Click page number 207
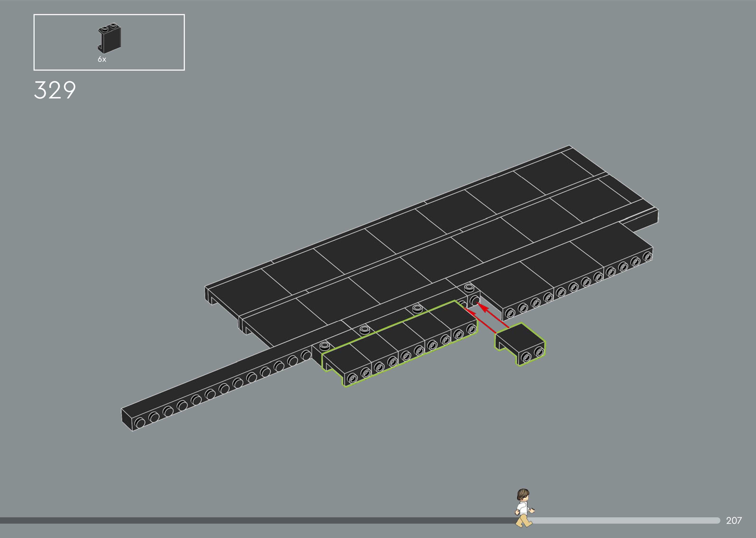This screenshot has height=538, width=756. pyautogui.click(x=734, y=520)
